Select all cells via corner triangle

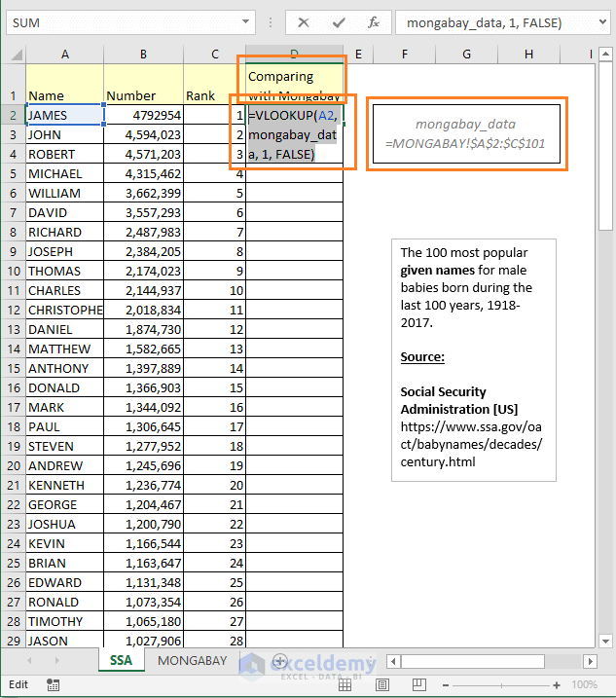[x=17, y=55]
